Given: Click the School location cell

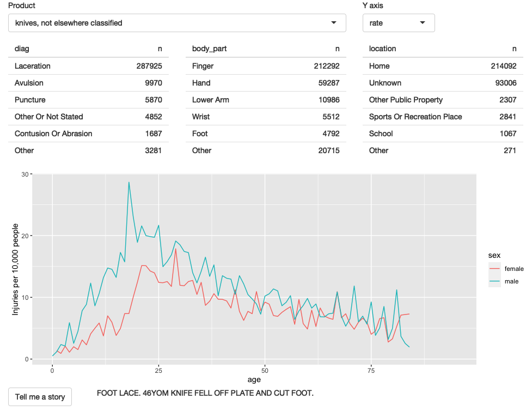Looking at the screenshot, I should (x=381, y=134).
